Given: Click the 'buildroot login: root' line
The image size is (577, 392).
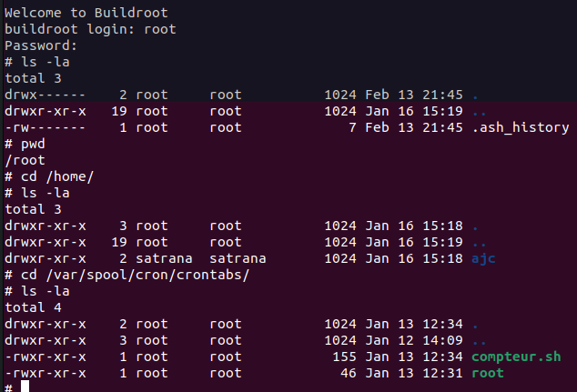Looking at the screenshot, I should tap(90, 29).
